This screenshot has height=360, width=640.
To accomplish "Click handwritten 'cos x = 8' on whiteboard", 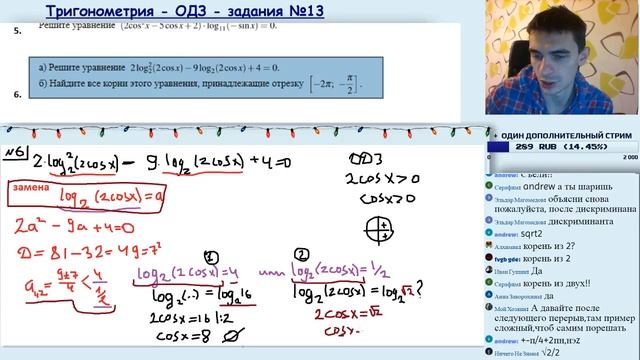I will (x=184, y=337).
